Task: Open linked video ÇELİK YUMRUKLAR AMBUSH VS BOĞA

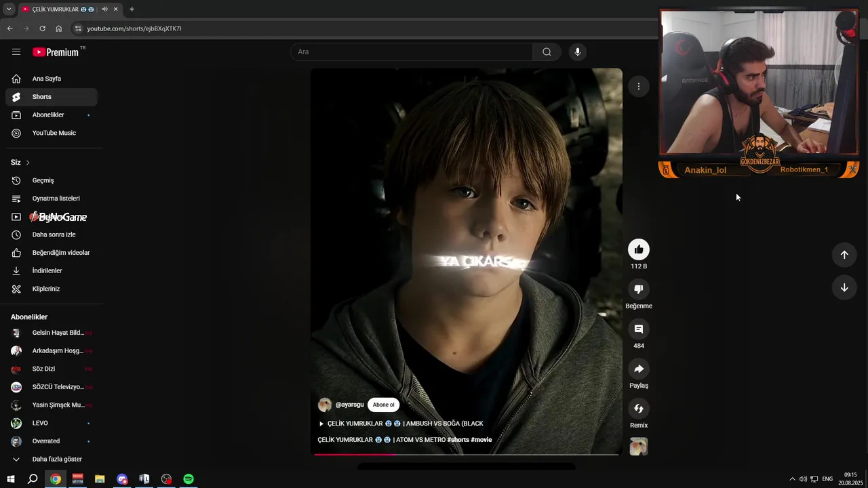Action: point(401,424)
